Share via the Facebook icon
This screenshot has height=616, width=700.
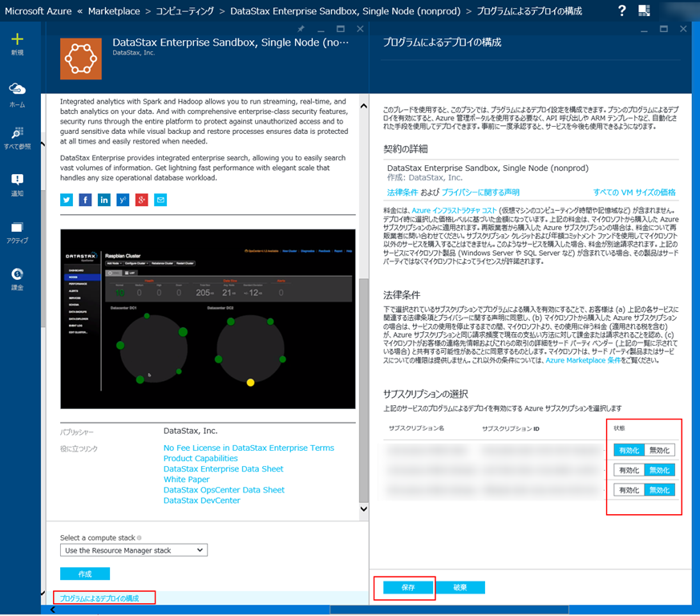click(x=85, y=200)
